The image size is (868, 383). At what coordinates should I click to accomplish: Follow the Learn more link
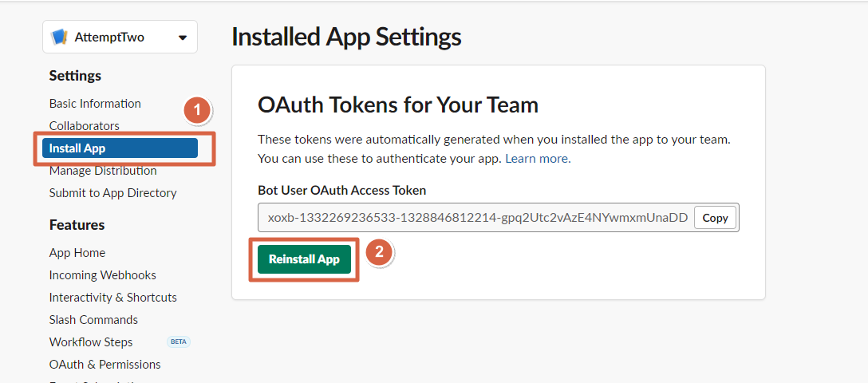536,159
